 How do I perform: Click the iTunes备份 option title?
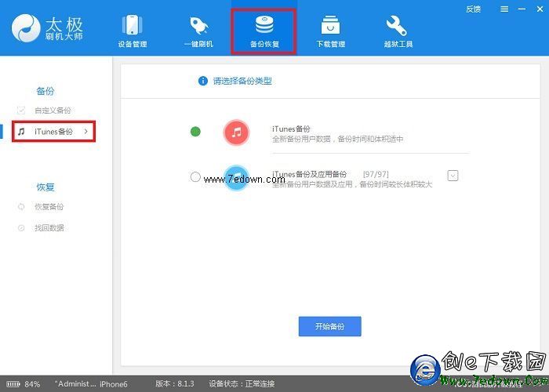(x=291, y=129)
